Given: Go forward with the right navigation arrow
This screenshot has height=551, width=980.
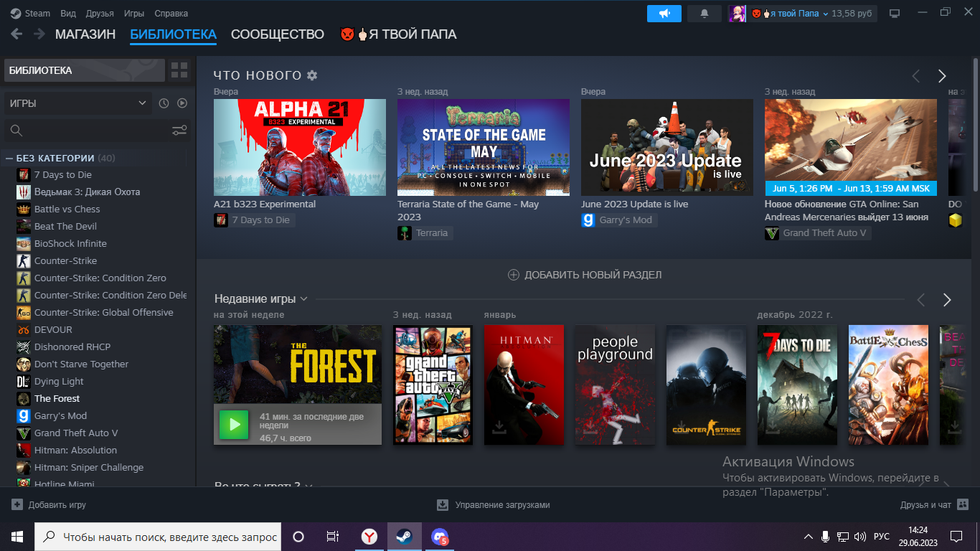Looking at the screenshot, I should pos(39,34).
